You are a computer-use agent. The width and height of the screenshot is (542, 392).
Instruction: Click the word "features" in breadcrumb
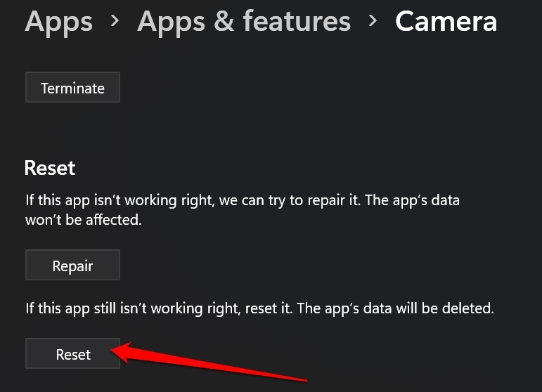tap(297, 22)
